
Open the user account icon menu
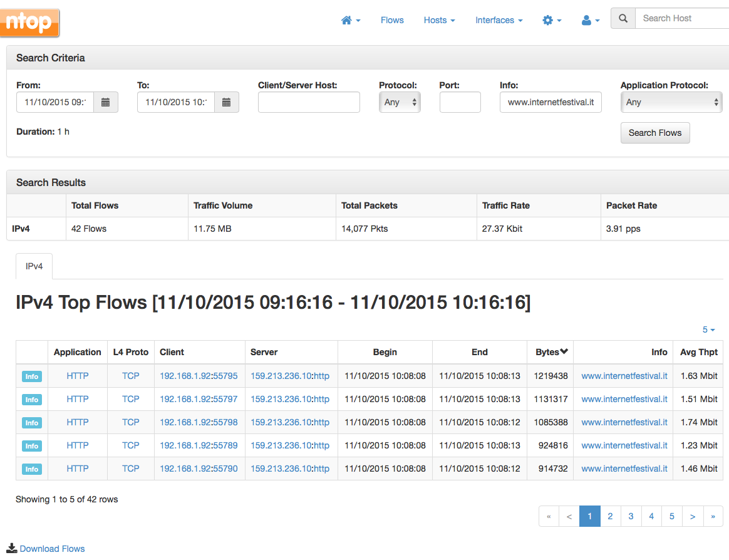[591, 21]
